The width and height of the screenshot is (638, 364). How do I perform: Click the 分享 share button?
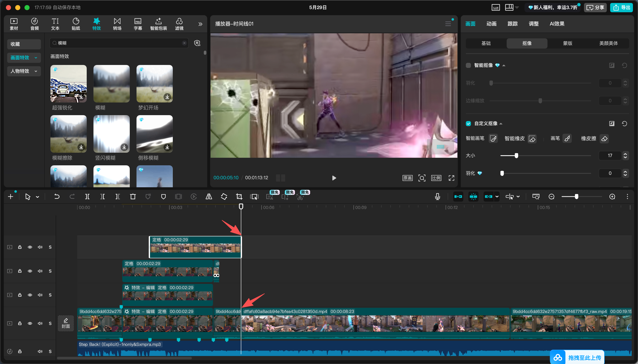tap(595, 7)
